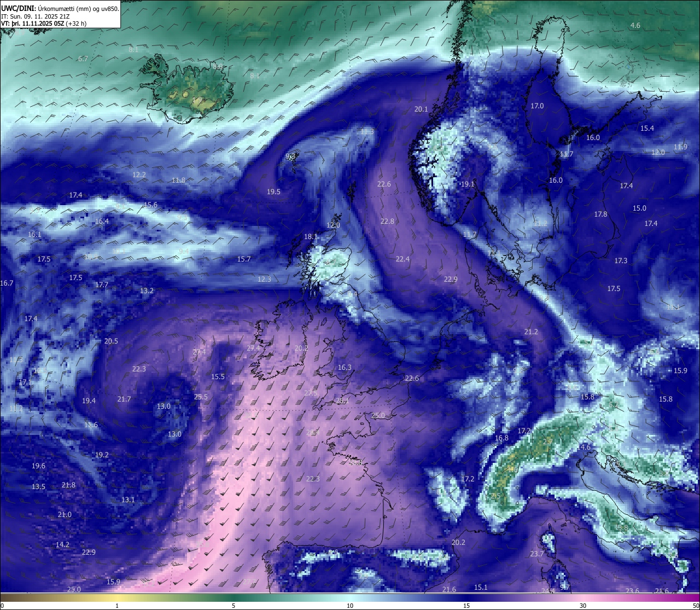Click the 15.6 value label
This screenshot has height=610, width=700.
(x=150, y=205)
